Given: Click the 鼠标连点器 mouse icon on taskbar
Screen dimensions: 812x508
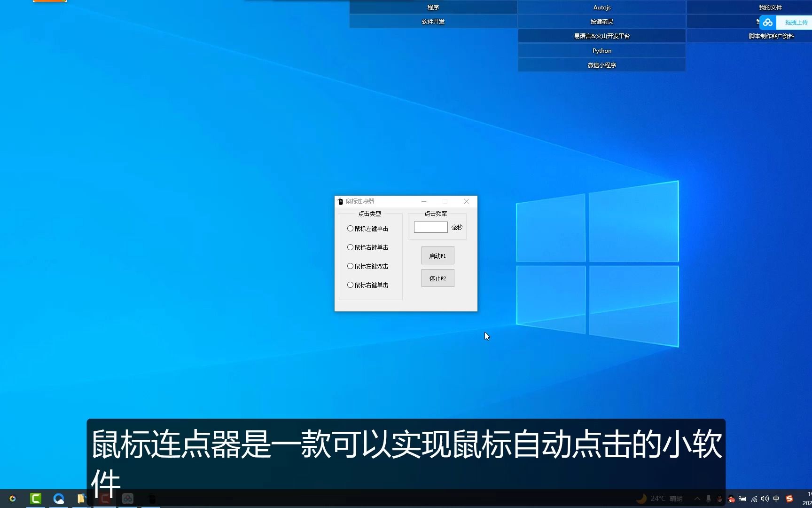Looking at the screenshot, I should point(151,499).
